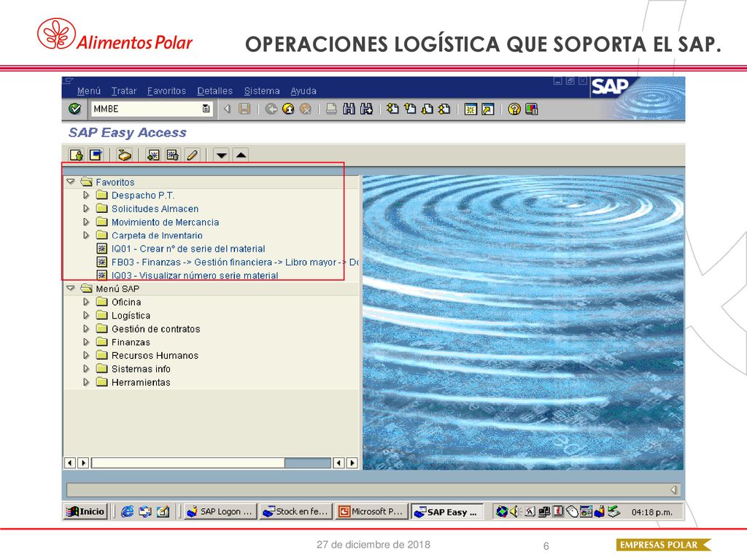Viewport: 747px width, 560px height.
Task: Move favorite up with the up arrow
Action: click(241, 155)
